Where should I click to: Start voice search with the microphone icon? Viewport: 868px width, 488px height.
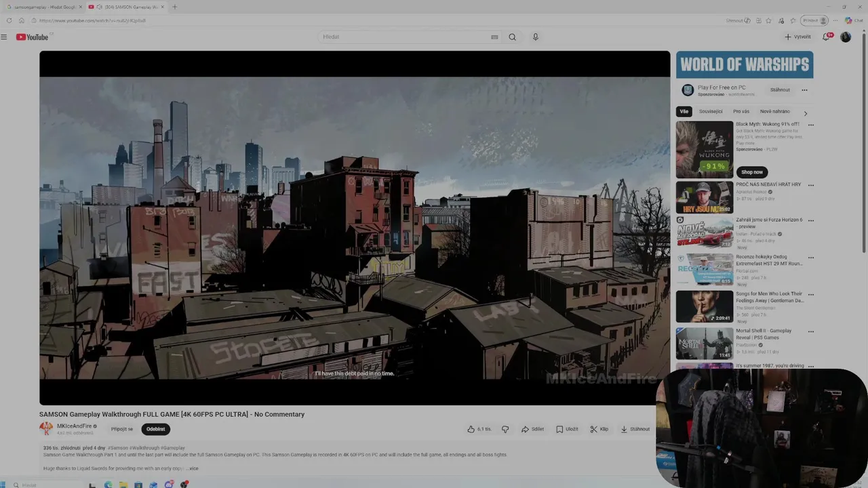(x=535, y=37)
